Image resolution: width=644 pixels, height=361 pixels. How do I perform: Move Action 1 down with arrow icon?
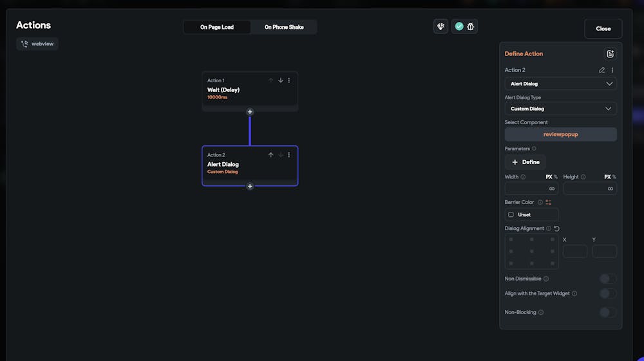coord(280,80)
